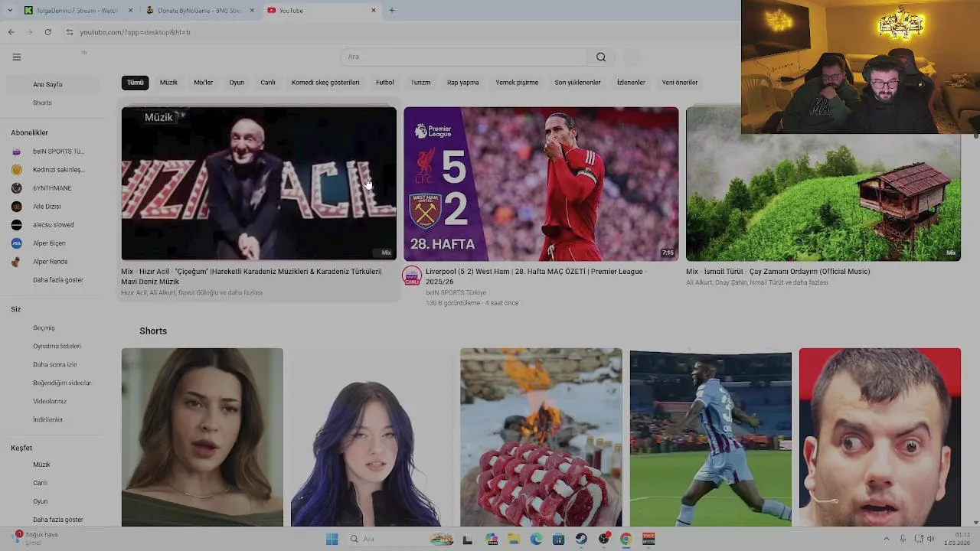Open Alper Rende subscription icon
The width and height of the screenshot is (980, 551).
16,262
